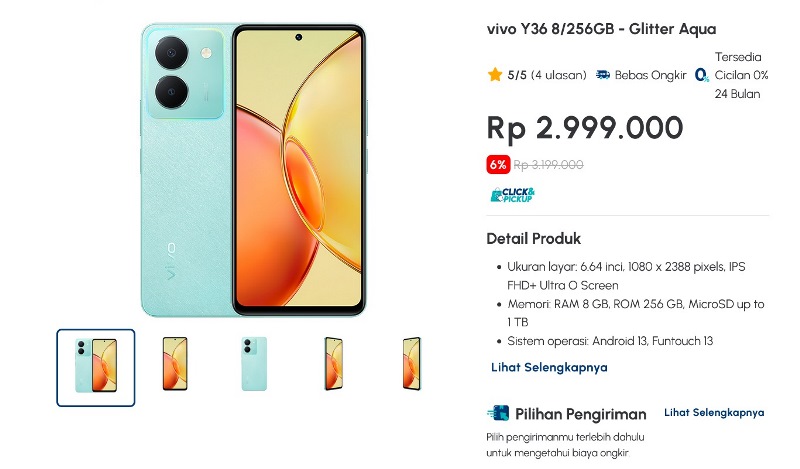Screen dimensions: 800x469
Task: Click the Click & Pickup badge
Action: point(512,195)
